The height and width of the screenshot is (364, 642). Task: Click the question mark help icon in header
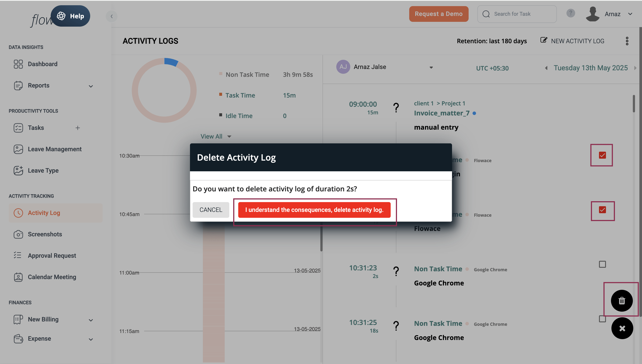570,13
